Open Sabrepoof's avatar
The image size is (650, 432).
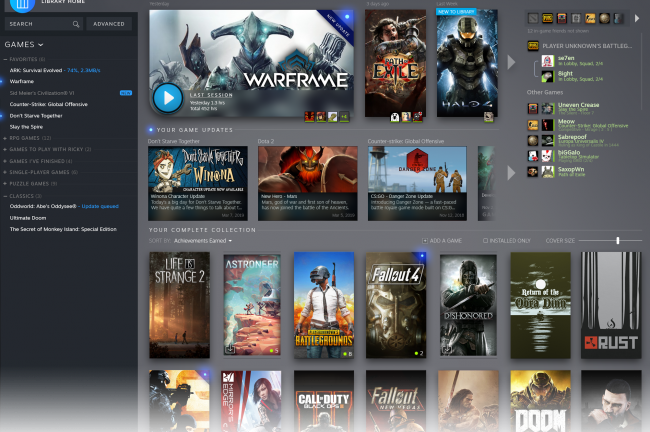point(548,141)
